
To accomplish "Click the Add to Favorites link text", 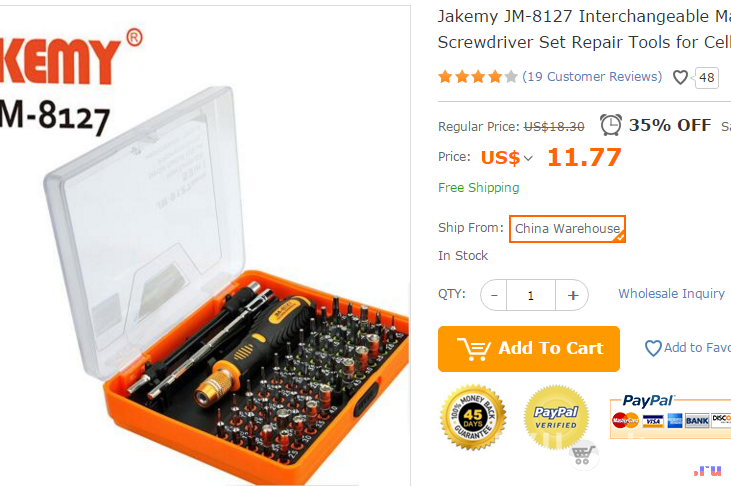I will 697,347.
